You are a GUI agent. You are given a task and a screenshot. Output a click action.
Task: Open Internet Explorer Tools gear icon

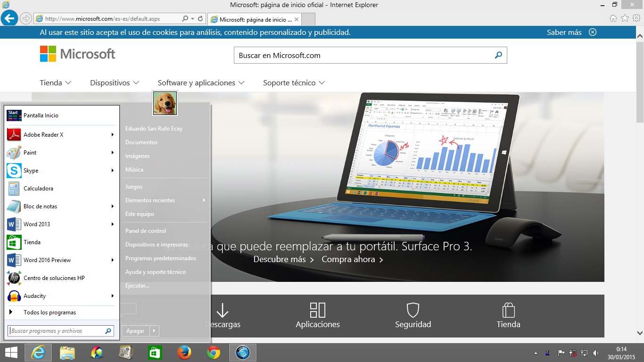(x=636, y=18)
